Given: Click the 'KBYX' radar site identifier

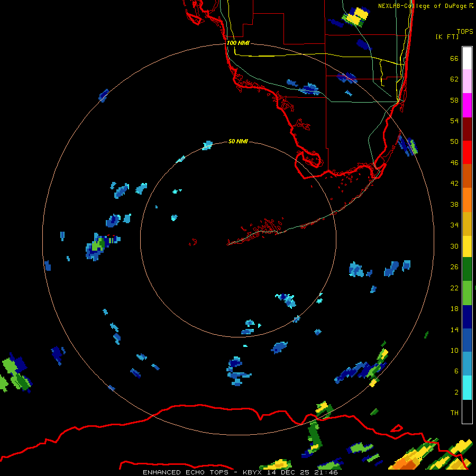Looking at the screenshot, I should coord(252,472).
